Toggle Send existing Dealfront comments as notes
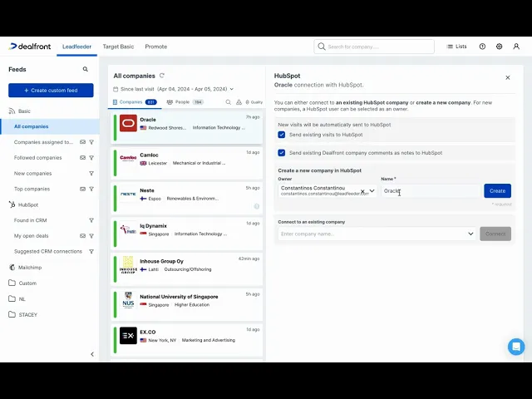 tap(282, 153)
